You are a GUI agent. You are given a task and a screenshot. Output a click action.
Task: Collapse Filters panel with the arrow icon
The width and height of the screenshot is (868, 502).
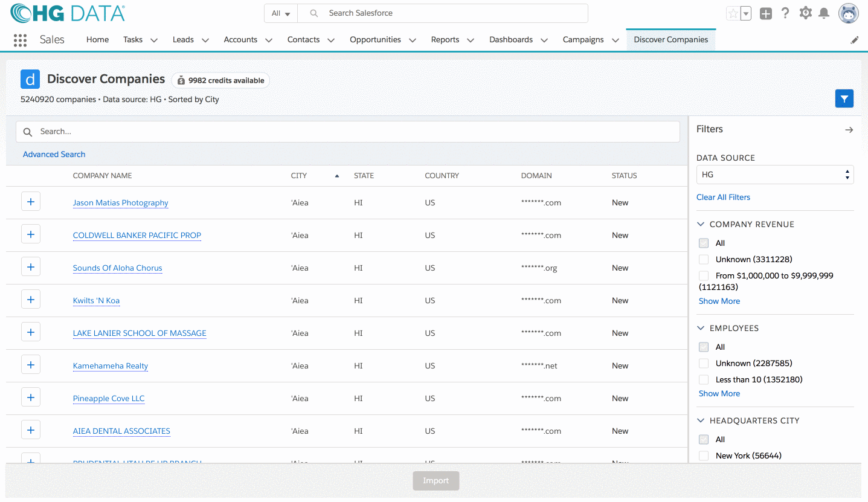tap(849, 130)
